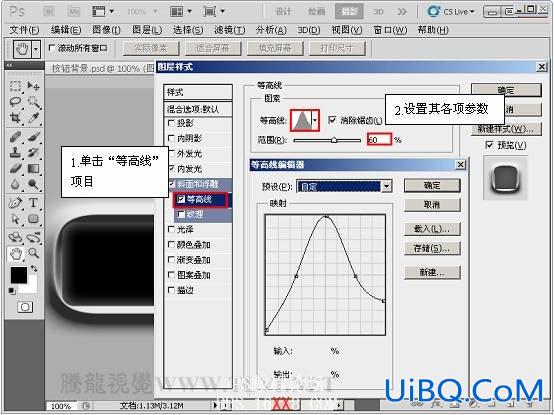
Task: Click the 载入 button
Action: point(432,229)
